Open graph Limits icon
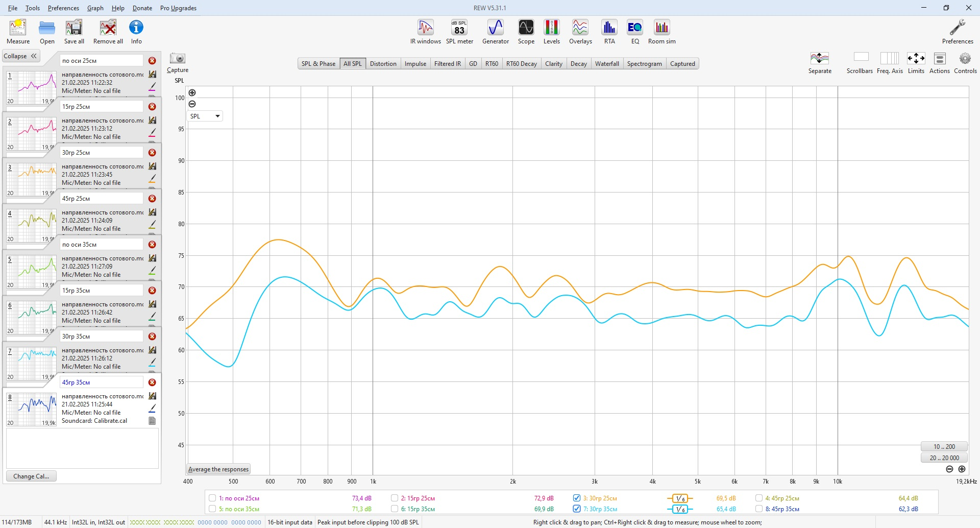The height and width of the screenshot is (528, 980). [916, 58]
